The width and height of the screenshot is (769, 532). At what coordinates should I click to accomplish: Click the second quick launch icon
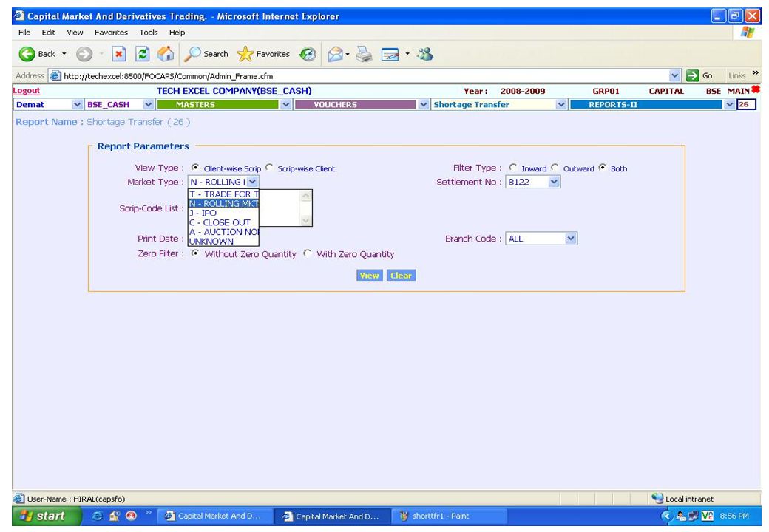[115, 516]
